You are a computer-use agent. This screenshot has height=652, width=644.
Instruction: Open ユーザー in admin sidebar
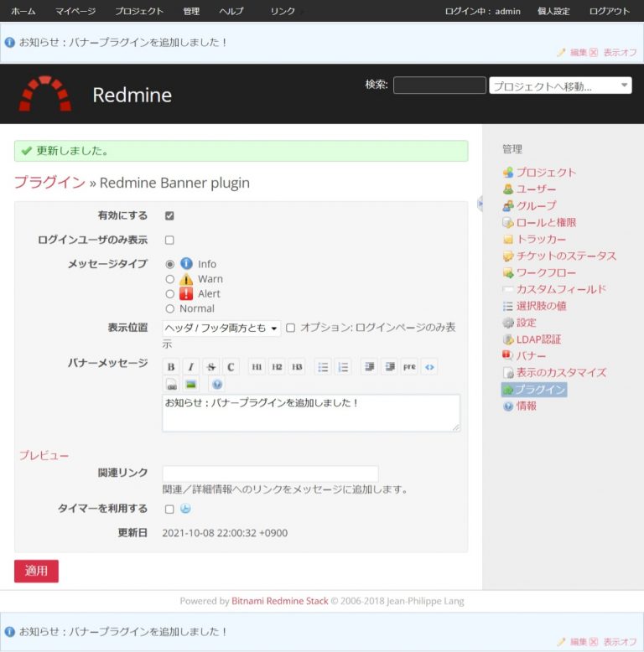pyautogui.click(x=536, y=189)
